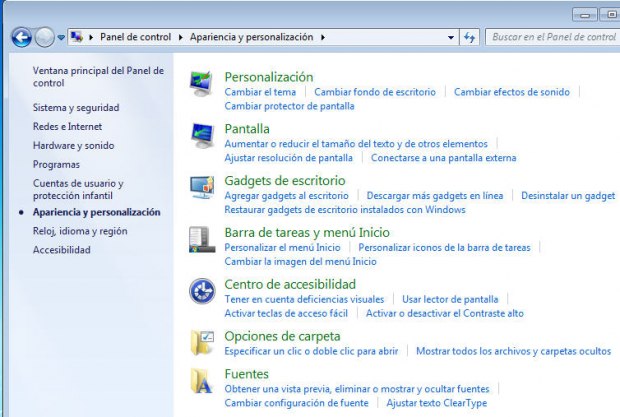Image resolution: width=620 pixels, height=417 pixels.
Task: Go to Sistema y seguridad category
Action: tap(76, 108)
